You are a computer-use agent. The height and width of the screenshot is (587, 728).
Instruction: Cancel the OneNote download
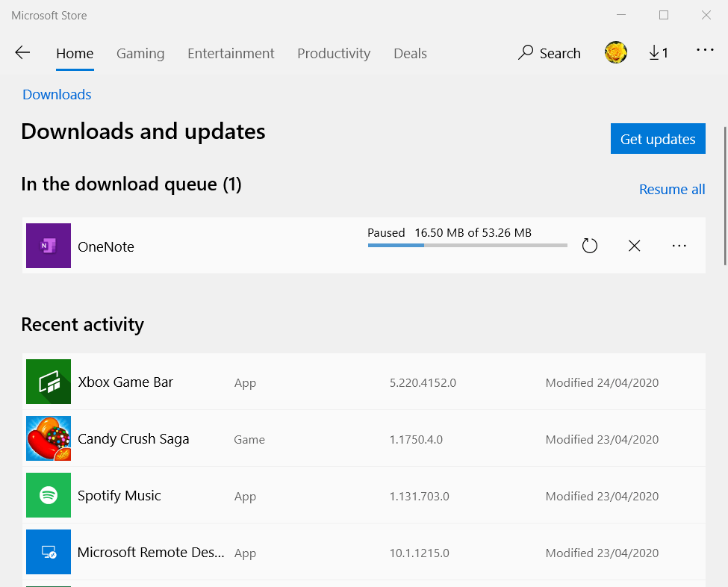[635, 246]
